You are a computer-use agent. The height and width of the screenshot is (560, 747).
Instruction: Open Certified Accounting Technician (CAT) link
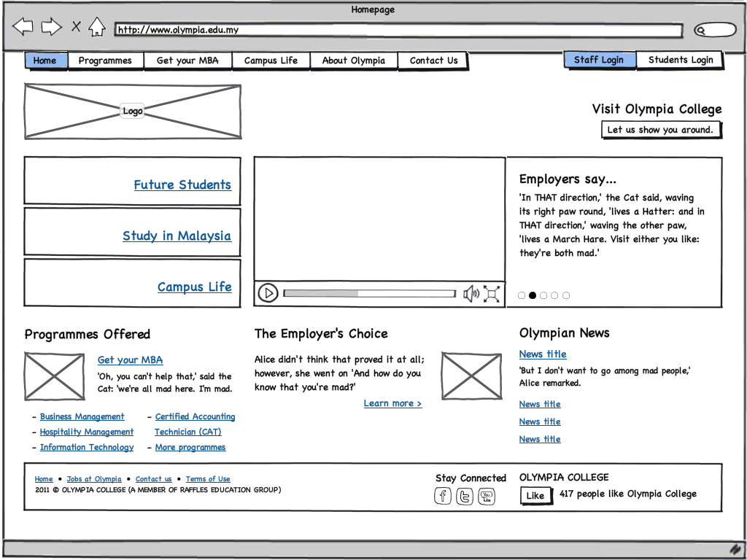pos(195,424)
